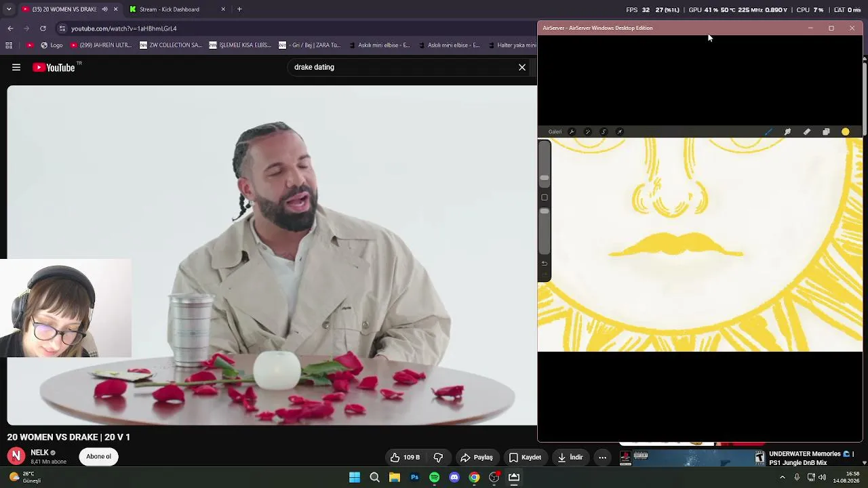Open the JAHREIN ULTR... bookmark

[101, 45]
